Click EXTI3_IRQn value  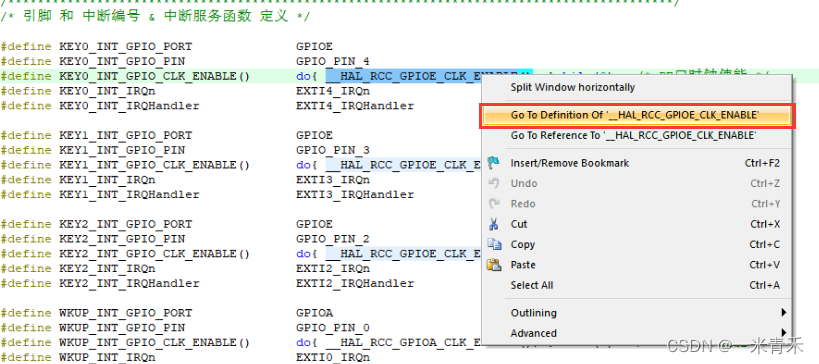coord(333,180)
